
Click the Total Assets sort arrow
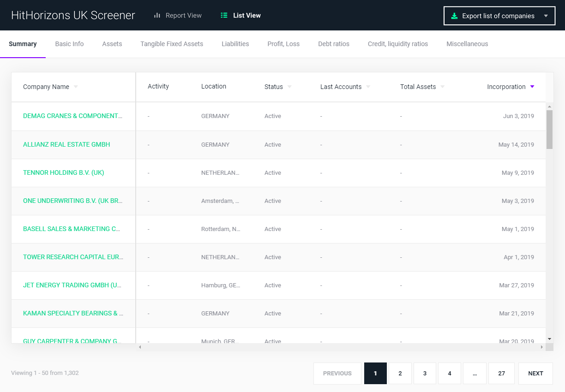442,87
